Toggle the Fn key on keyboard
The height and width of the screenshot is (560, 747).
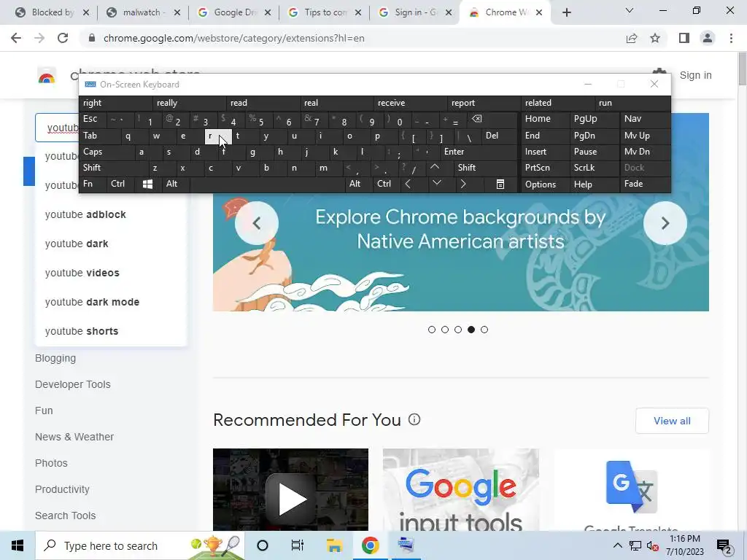[93, 184]
